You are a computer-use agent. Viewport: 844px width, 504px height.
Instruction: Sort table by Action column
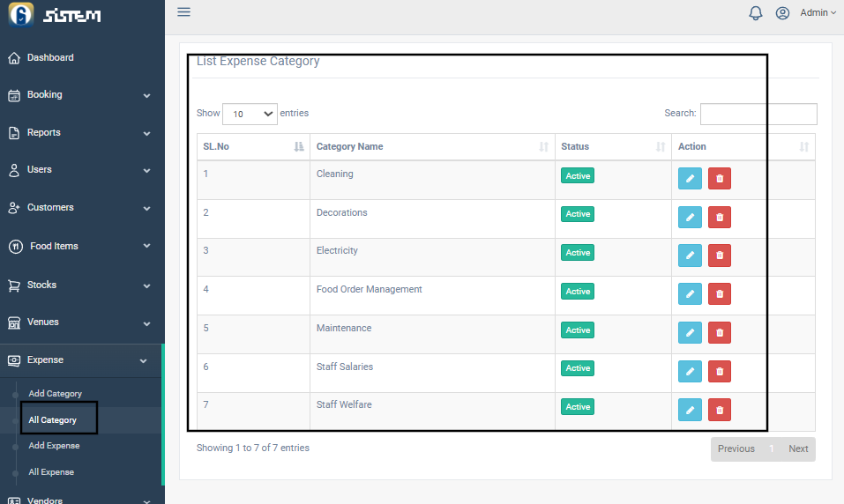click(743, 147)
